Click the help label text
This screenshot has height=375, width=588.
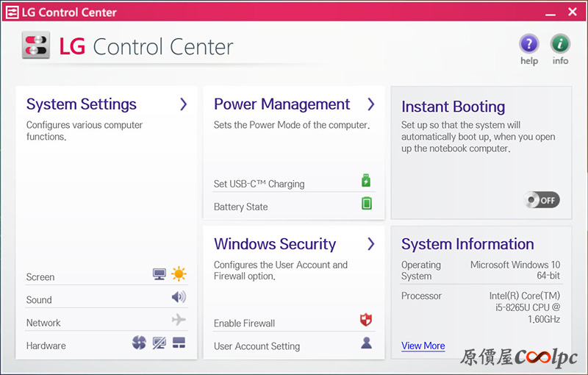[528, 61]
